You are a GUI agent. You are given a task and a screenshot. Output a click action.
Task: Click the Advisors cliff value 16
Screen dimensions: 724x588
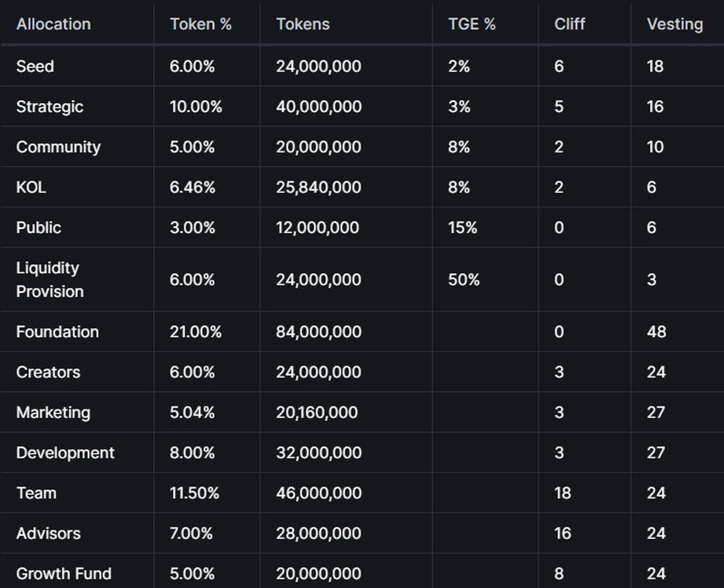(x=562, y=534)
